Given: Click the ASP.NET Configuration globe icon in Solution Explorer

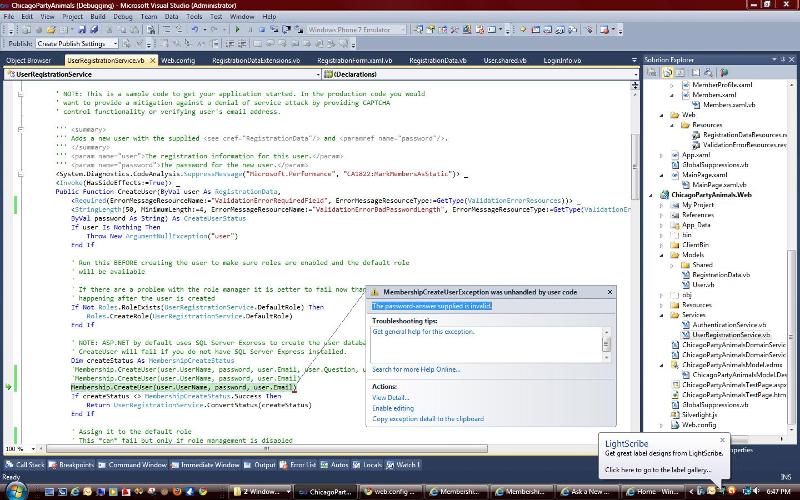Looking at the screenshot, I should [x=724, y=72].
